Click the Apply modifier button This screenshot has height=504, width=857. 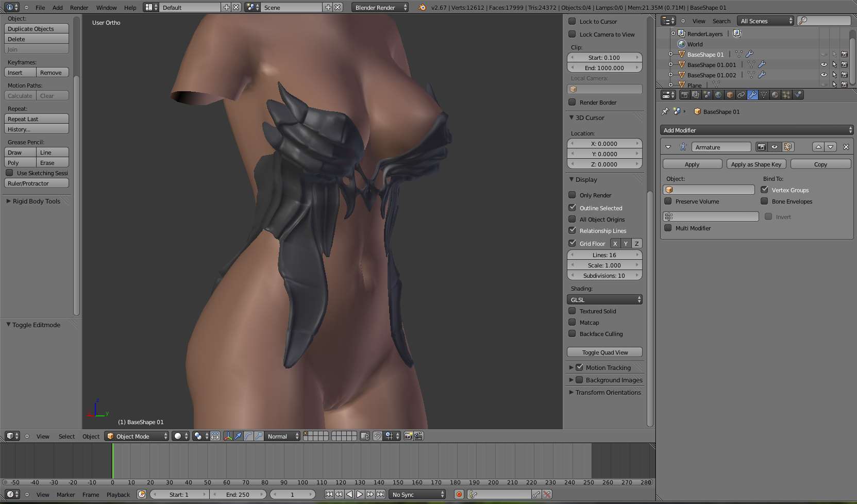[x=692, y=164]
